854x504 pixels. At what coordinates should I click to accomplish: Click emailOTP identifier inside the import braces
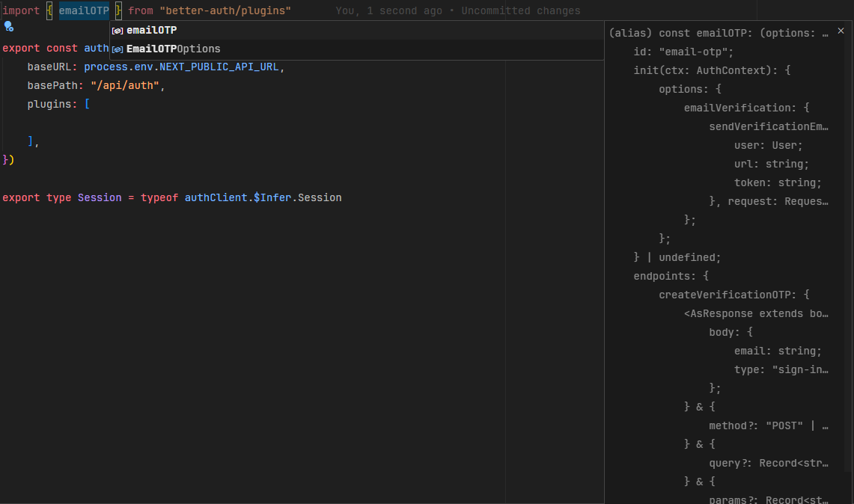pos(84,11)
